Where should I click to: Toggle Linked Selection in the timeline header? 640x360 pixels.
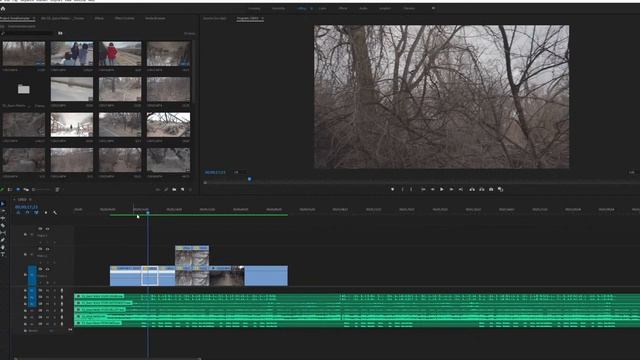tap(36, 213)
